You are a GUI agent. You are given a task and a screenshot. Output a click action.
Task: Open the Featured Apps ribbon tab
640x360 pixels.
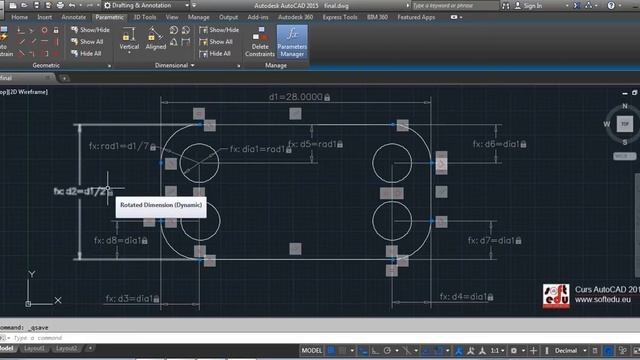tap(416, 17)
